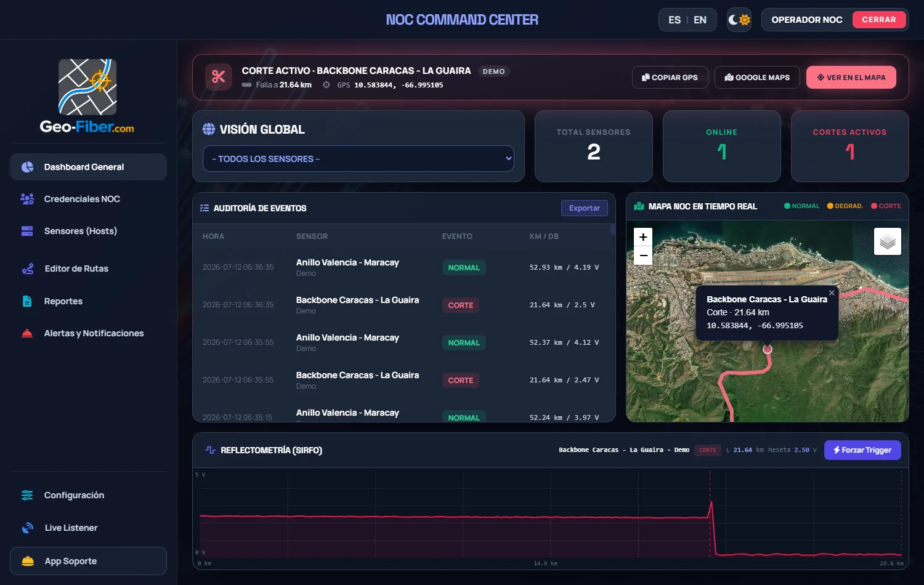Click Exportar in Auditoría de Eventos
This screenshot has width=924, height=585.
[x=584, y=208]
